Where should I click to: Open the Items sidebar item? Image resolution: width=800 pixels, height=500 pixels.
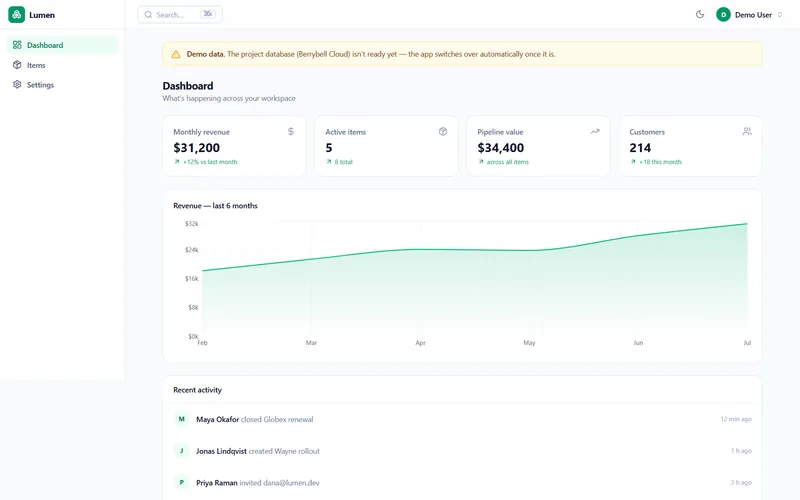(x=62, y=65)
